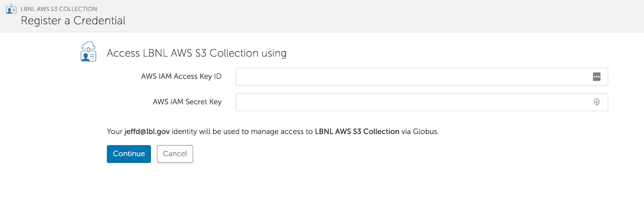Click the word Your starting the identity sentence
Image resolution: width=644 pixels, height=217 pixels.
tap(114, 131)
